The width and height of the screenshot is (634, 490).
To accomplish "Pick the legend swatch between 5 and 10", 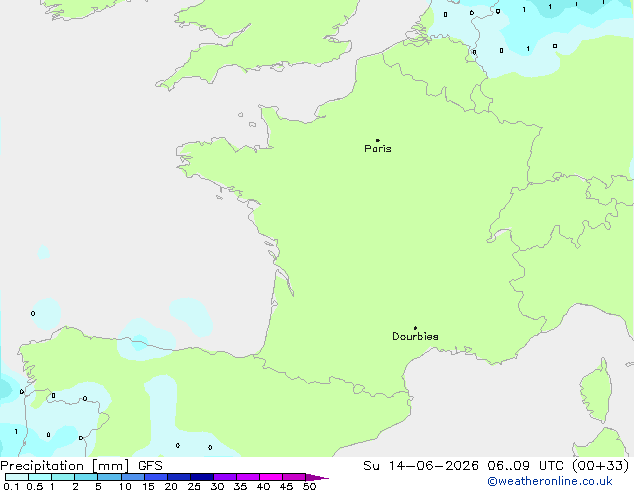I will pos(109,477).
